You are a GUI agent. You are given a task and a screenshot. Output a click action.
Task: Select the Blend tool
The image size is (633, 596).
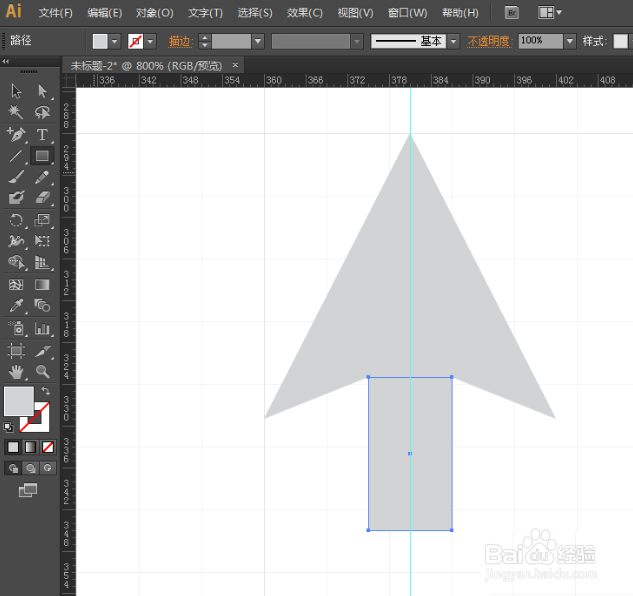coord(42,305)
